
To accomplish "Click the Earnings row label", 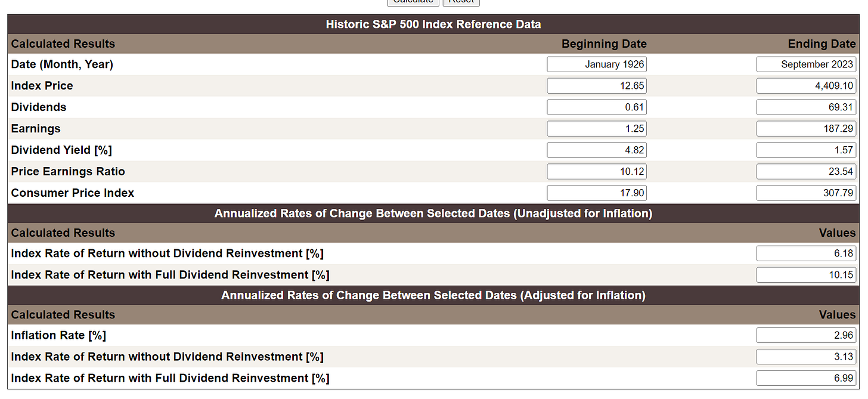I will 36,129.
